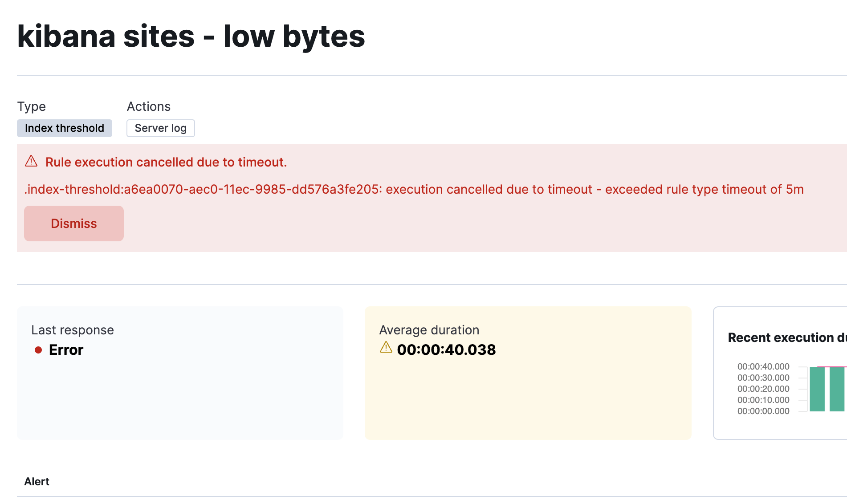Select the Index threshold type badge
Viewport: 847px width, 504px height.
[x=64, y=128]
